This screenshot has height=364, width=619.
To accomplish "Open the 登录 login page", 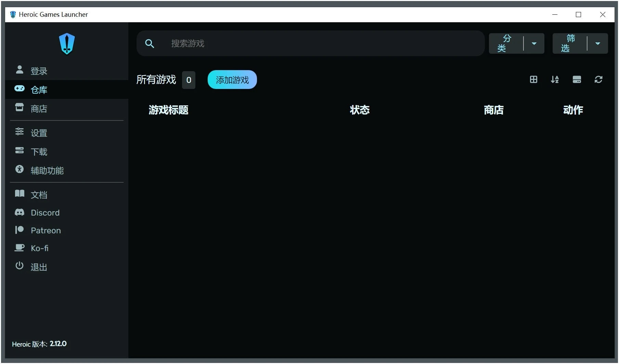I will [x=39, y=71].
